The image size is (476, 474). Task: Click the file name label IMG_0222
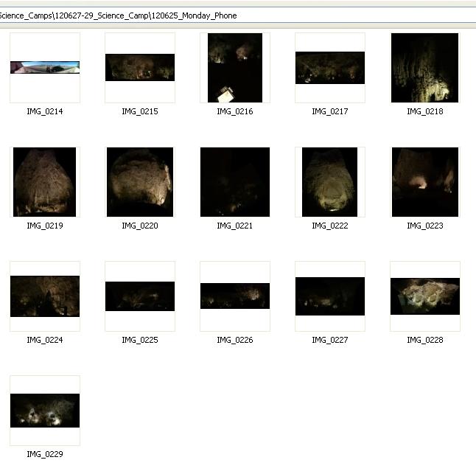pos(330,226)
